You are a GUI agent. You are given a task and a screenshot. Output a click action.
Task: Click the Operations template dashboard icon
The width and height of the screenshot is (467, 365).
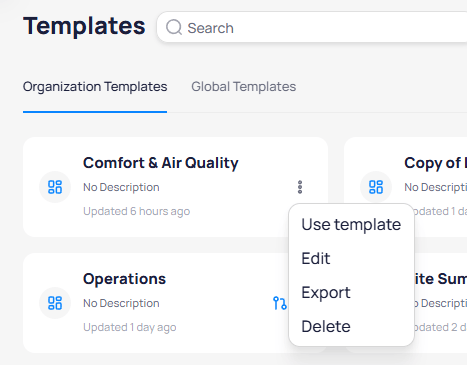pos(55,303)
